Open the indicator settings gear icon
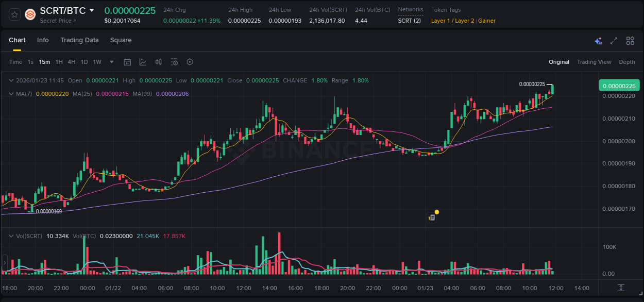 [x=174, y=62]
